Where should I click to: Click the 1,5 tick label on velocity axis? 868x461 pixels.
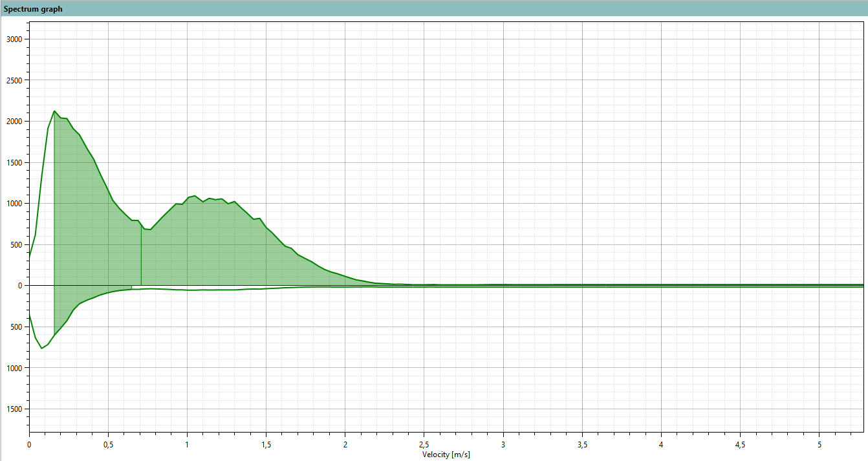(x=266, y=445)
